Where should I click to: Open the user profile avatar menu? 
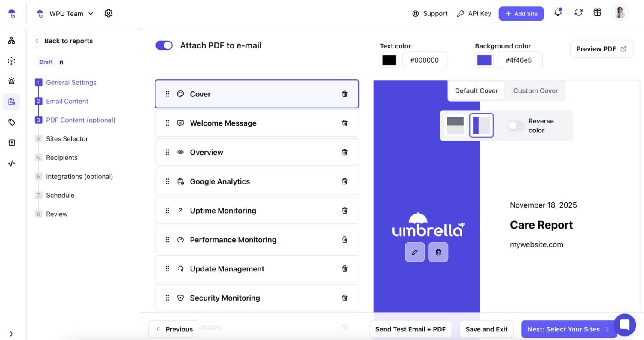pos(620,13)
